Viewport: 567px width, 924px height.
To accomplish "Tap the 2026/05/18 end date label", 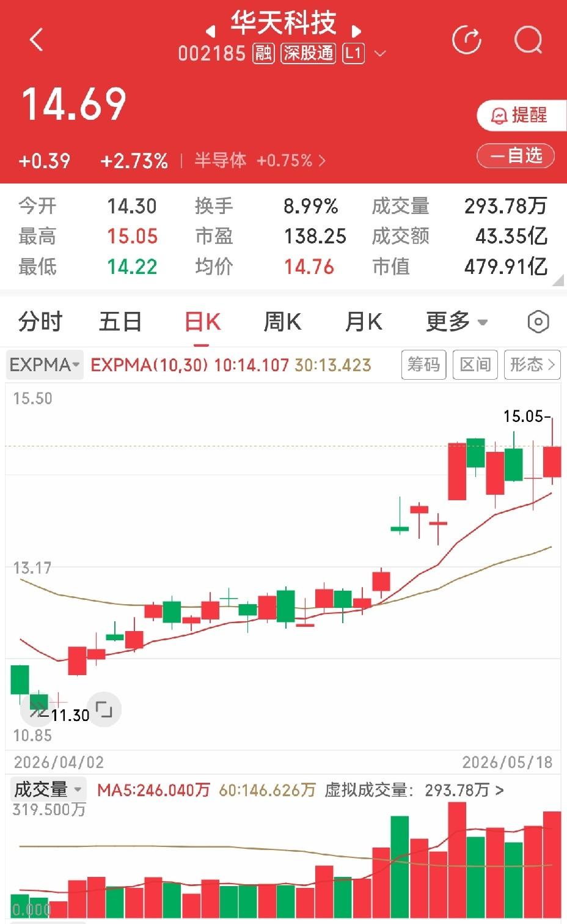I will point(507,762).
